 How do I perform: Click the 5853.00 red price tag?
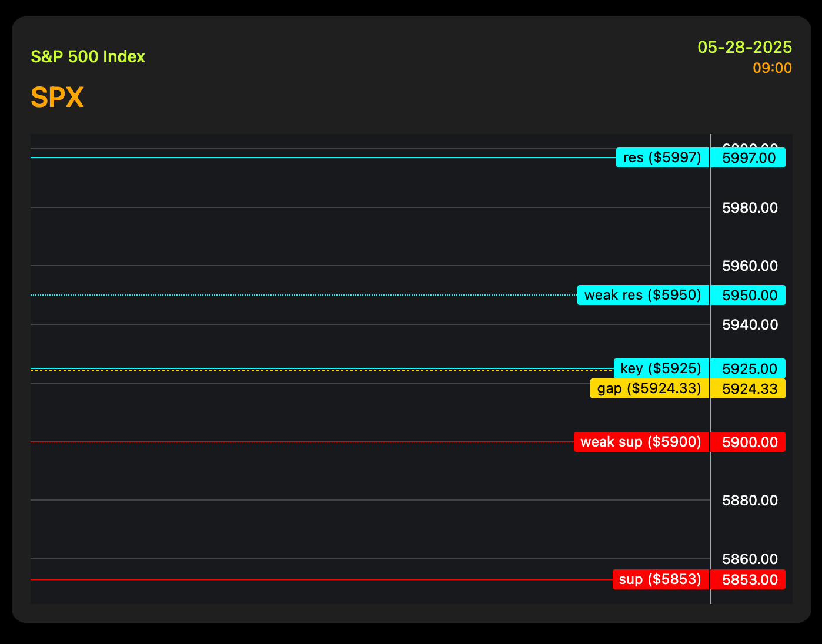(x=748, y=579)
